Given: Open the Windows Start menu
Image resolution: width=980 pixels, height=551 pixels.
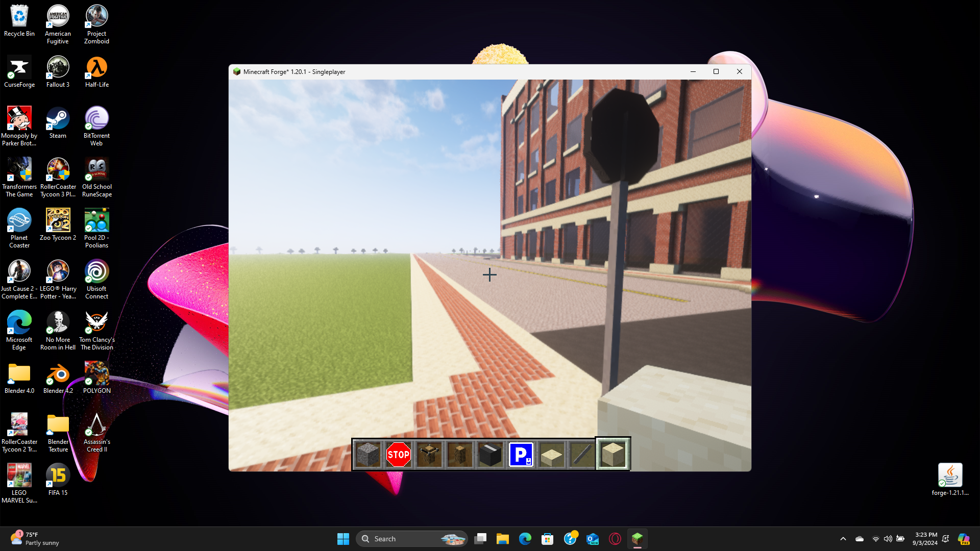Looking at the screenshot, I should tap(343, 539).
